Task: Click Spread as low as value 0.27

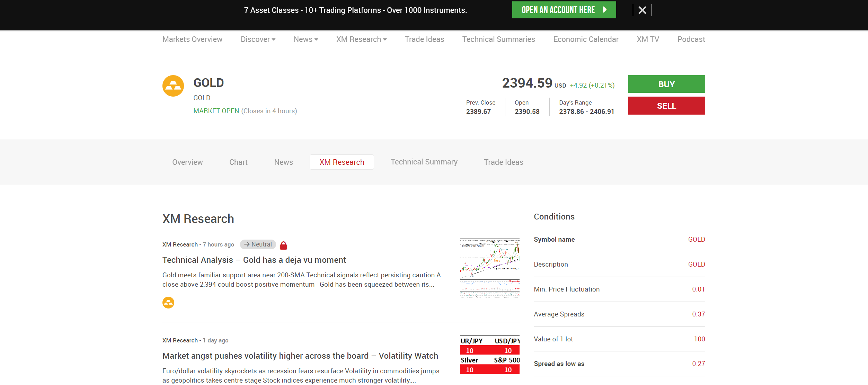Action: click(698, 364)
